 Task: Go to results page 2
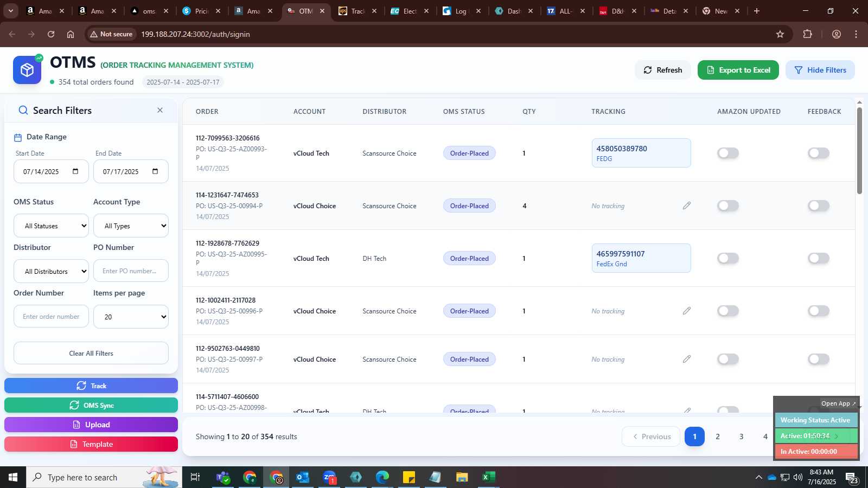[x=718, y=436]
